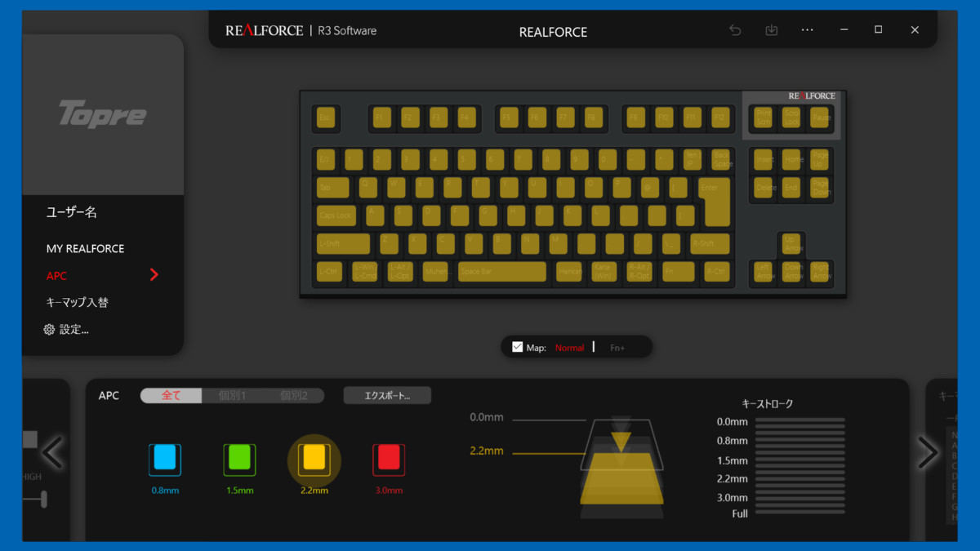Select the Tab key on keyboard map
This screenshot has width=980, height=551.
tap(333, 188)
